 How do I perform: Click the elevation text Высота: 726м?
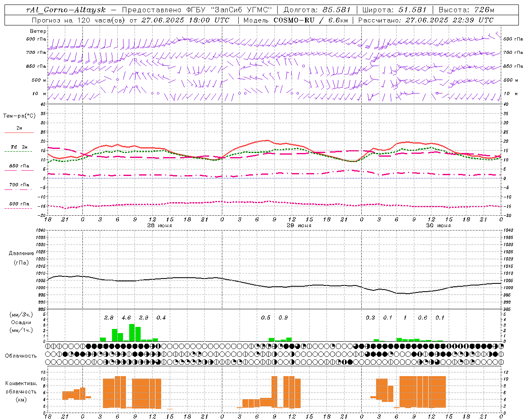[466, 10]
